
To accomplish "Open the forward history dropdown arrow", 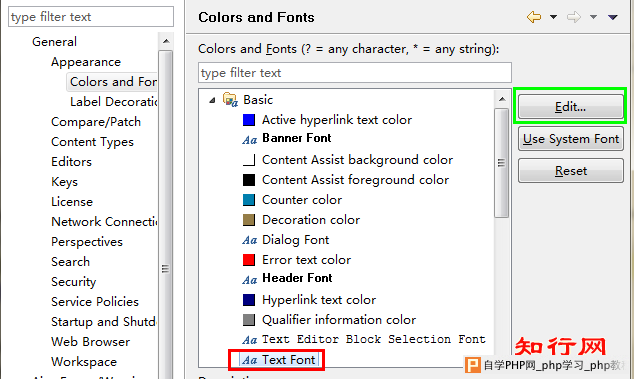I will coord(593,17).
